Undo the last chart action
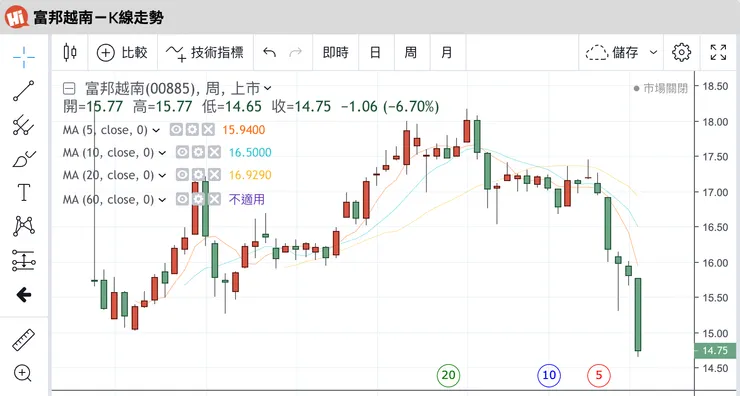Screen dimensions: 740x396 tap(269, 52)
